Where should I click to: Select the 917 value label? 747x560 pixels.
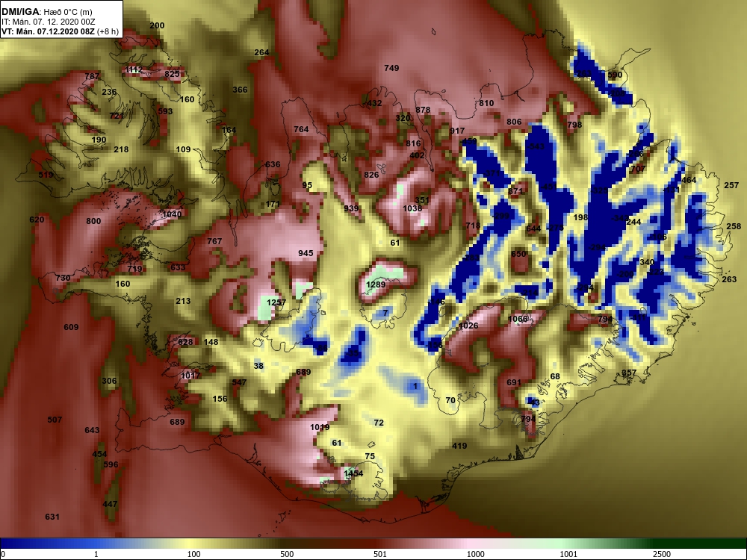click(457, 131)
